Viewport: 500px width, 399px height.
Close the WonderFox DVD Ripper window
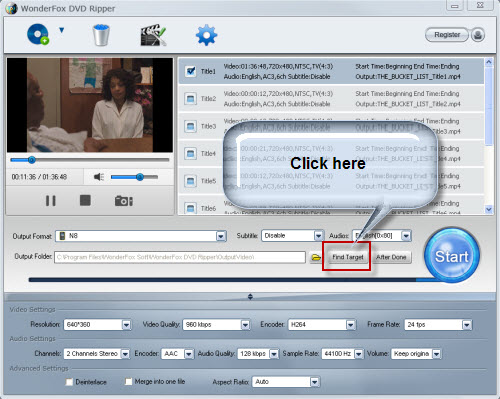(480, 5)
